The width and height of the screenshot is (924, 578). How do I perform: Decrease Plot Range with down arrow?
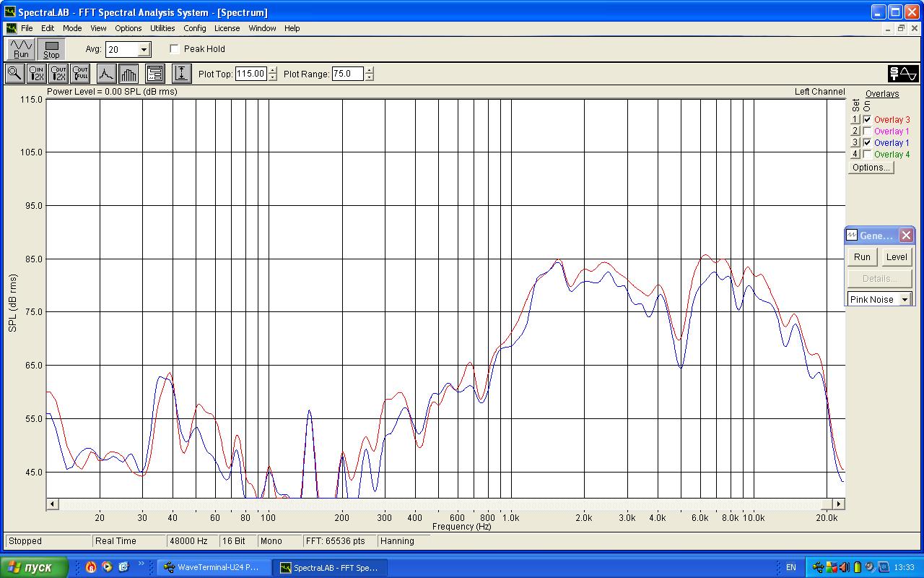click(369, 77)
